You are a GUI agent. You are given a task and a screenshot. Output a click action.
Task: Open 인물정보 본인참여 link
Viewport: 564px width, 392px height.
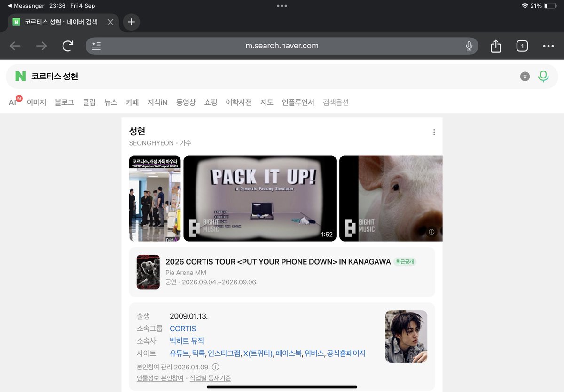(160, 378)
